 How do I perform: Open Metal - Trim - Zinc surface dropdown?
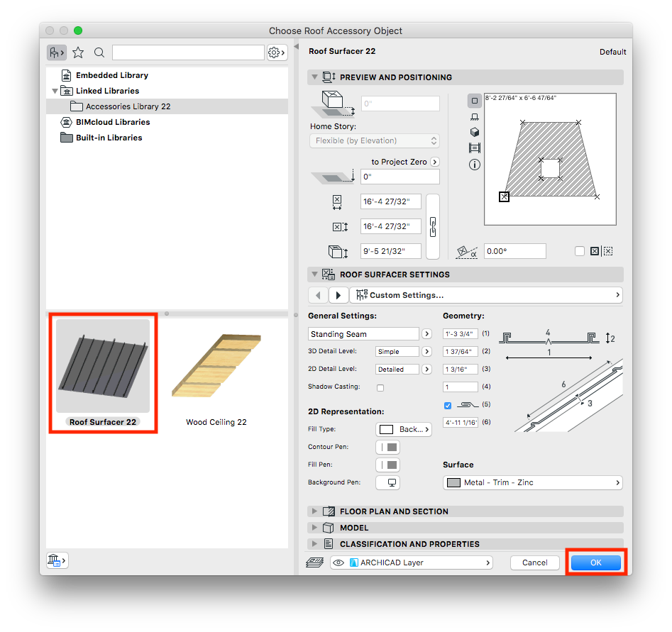pos(532,482)
